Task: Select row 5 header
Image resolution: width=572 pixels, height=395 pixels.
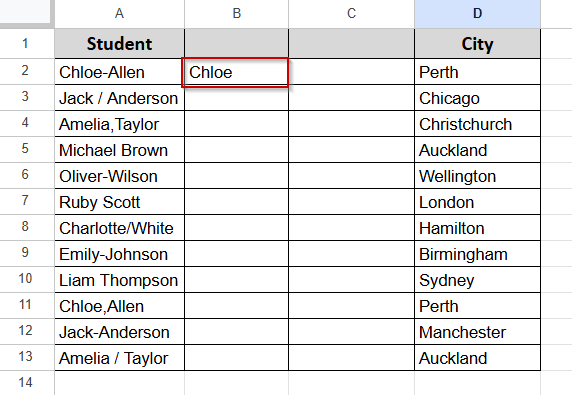Action: pos(26,150)
